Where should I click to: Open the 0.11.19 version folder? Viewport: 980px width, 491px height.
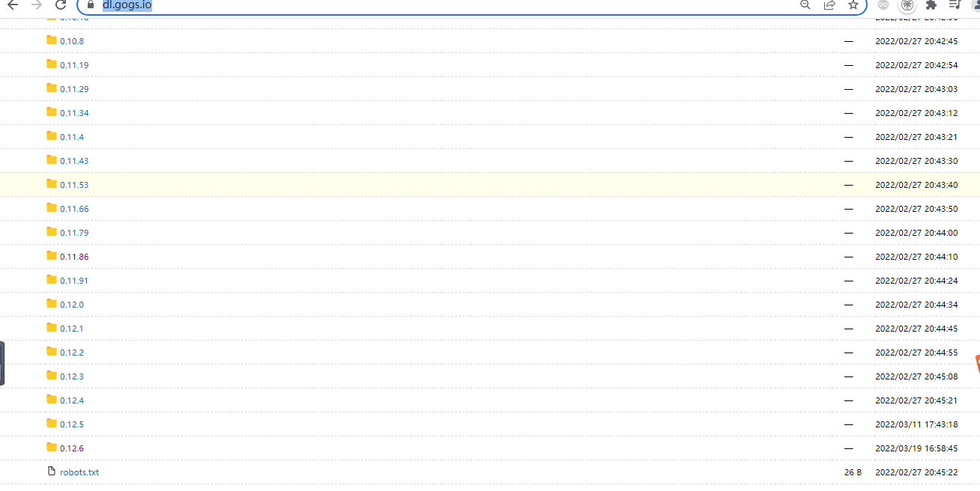point(74,65)
